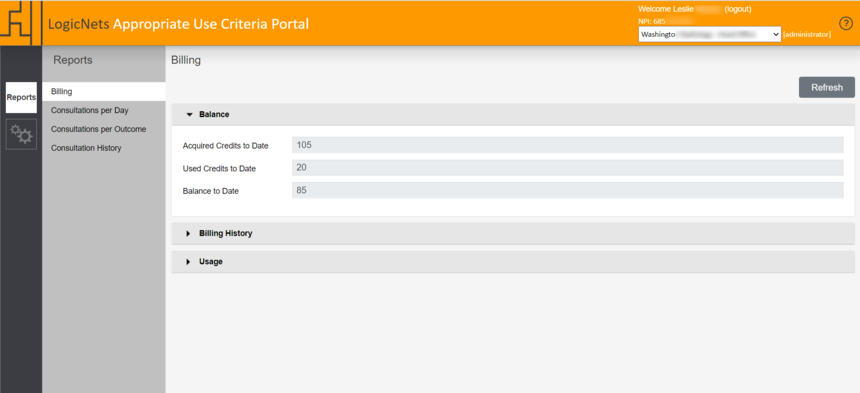The width and height of the screenshot is (860, 393).
Task: Click the Reports panel heading
Action: click(x=73, y=60)
